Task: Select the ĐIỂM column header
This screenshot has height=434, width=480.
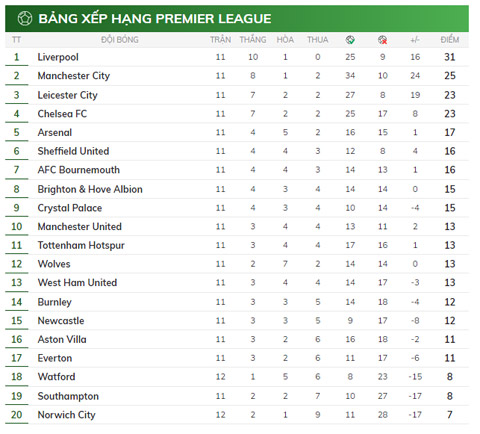Action: click(450, 40)
